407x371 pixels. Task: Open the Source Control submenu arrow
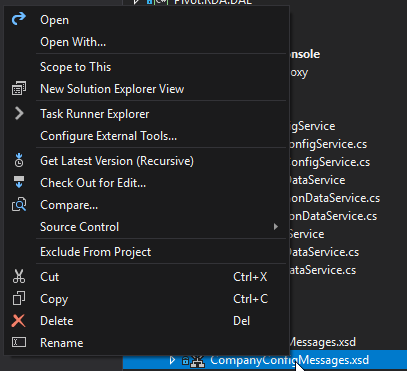[x=276, y=227]
